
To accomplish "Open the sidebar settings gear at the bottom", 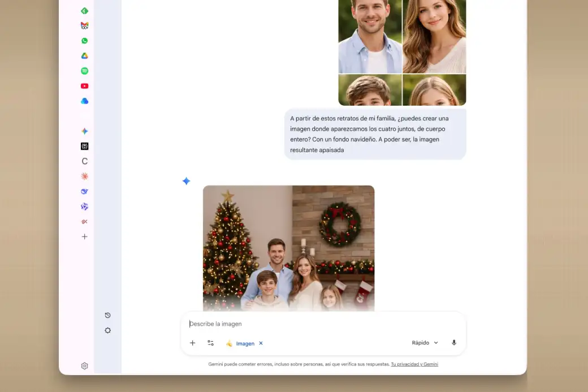I will (x=84, y=366).
